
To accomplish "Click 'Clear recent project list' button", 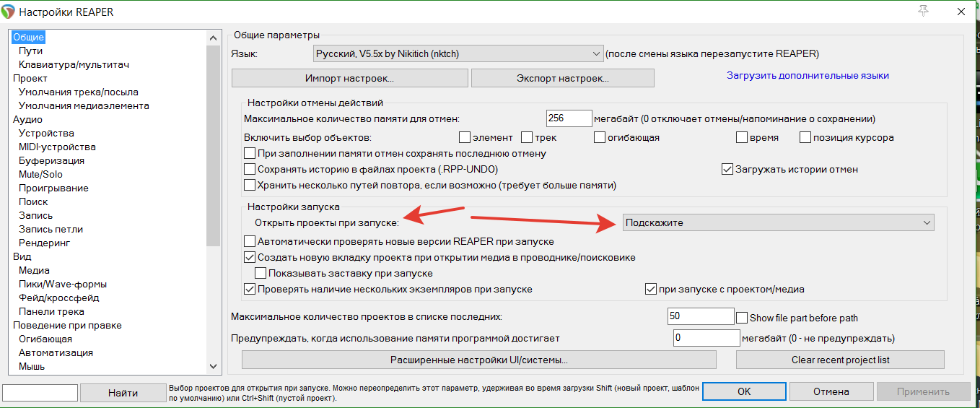I will 840,360.
